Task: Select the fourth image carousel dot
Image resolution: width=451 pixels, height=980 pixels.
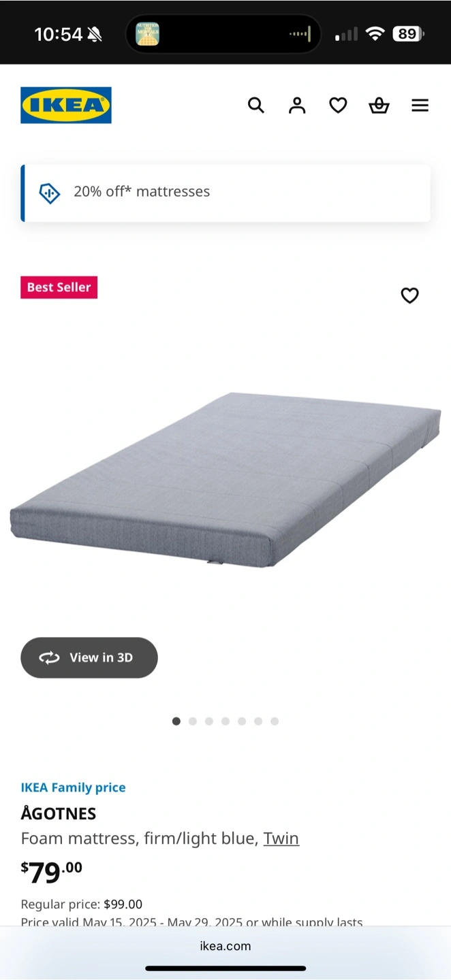Action: point(226,721)
